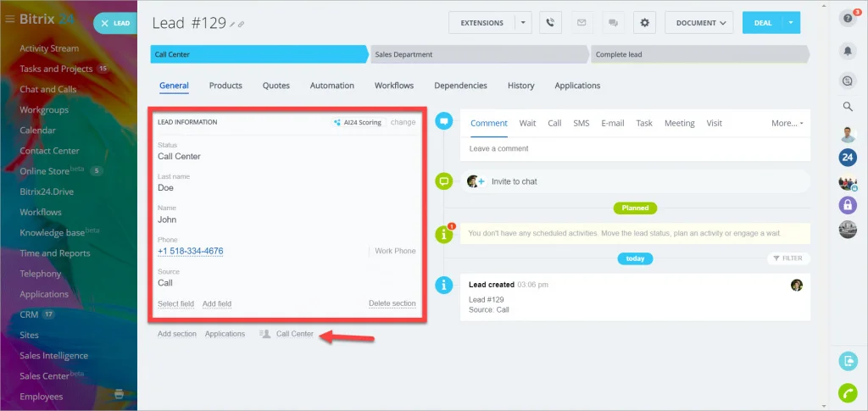This screenshot has height=411, width=868.
Task: Click the envelope email icon in header
Action: coord(581,23)
